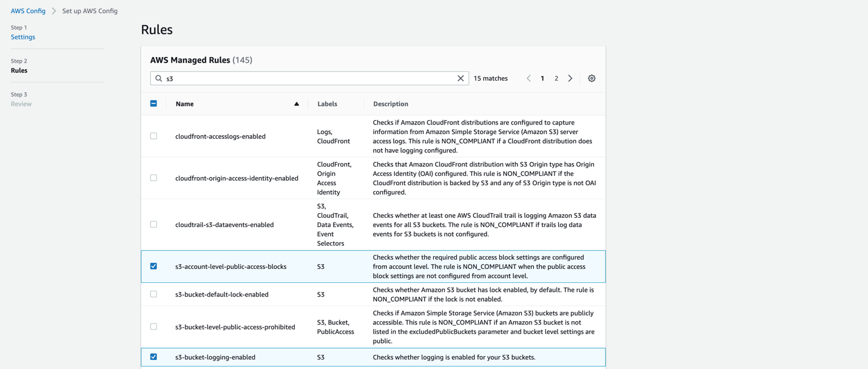
Task: Click the search icon inside the filter box
Action: pyautogui.click(x=158, y=78)
